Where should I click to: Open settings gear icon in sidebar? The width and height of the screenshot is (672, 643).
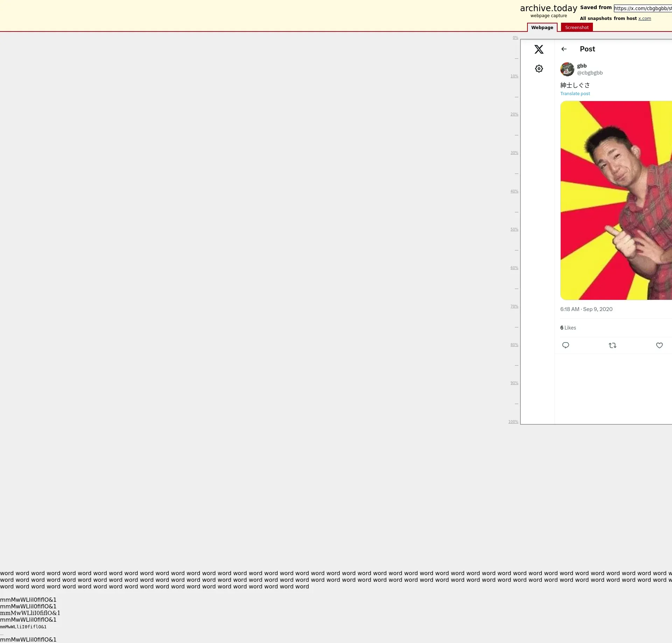coord(539,69)
